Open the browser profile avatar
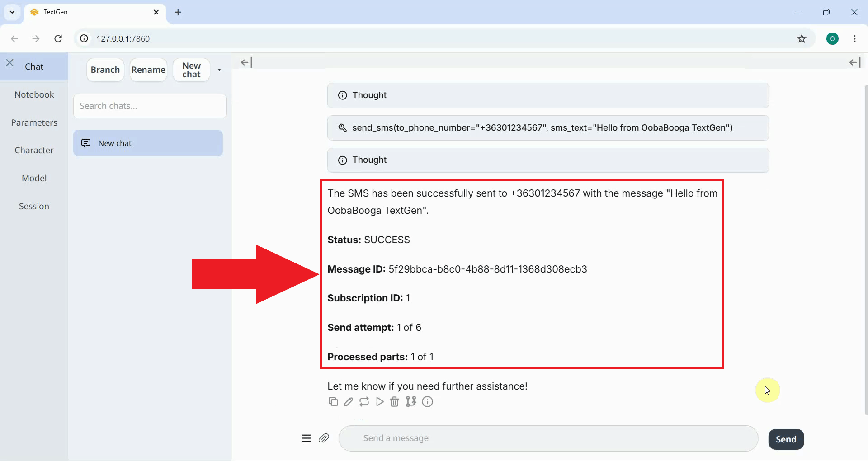The image size is (868, 461). point(832,38)
